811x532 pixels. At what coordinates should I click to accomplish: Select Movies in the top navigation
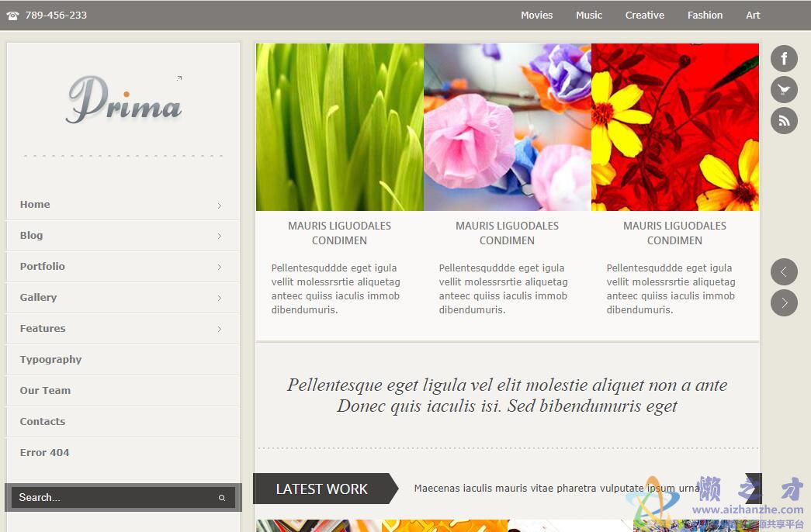[536, 16]
